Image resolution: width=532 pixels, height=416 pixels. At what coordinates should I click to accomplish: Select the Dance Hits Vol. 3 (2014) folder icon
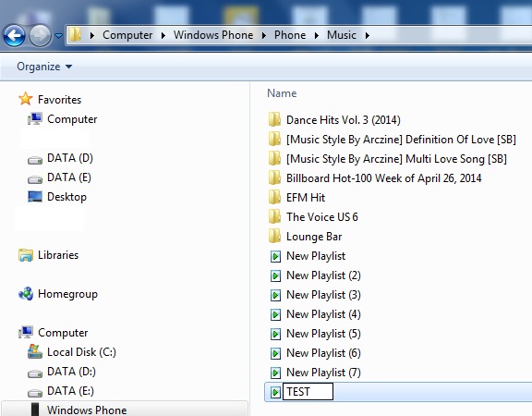[x=274, y=119]
